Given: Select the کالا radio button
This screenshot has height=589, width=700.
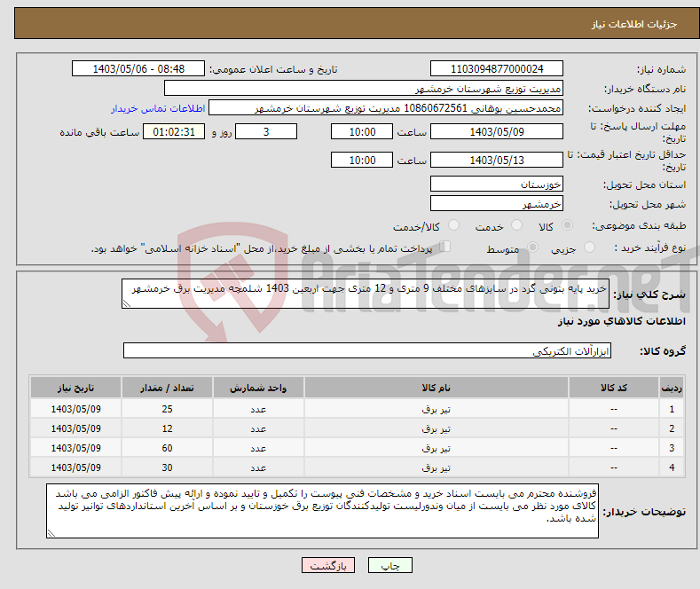Looking at the screenshot, I should pyautogui.click(x=567, y=225).
